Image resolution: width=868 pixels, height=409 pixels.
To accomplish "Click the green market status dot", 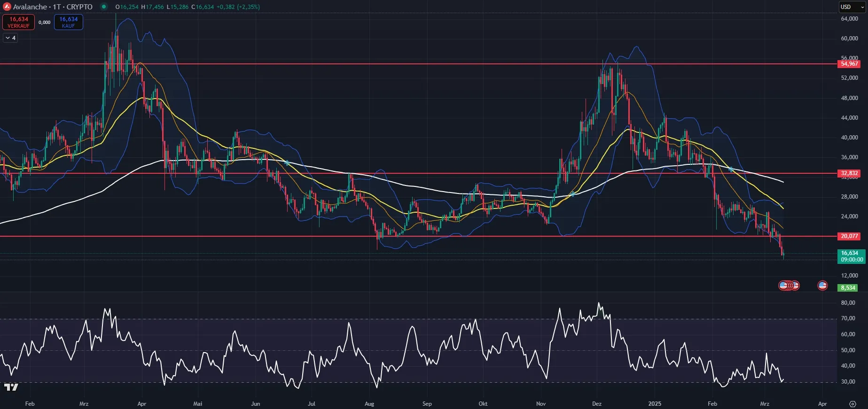I will (x=104, y=7).
